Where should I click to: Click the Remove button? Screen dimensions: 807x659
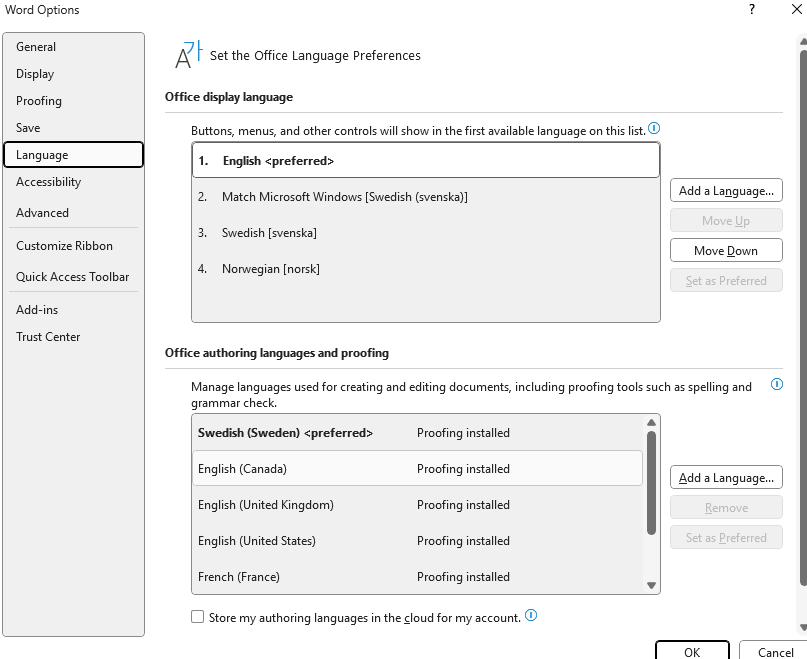(726, 507)
